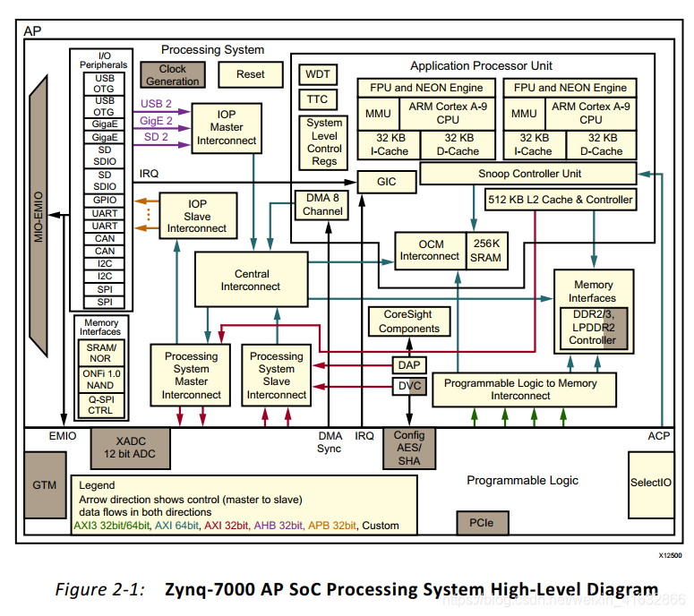The height and width of the screenshot is (616, 694).
Task: Click the ONFI 1.0 NAND block
Action: pos(101,380)
